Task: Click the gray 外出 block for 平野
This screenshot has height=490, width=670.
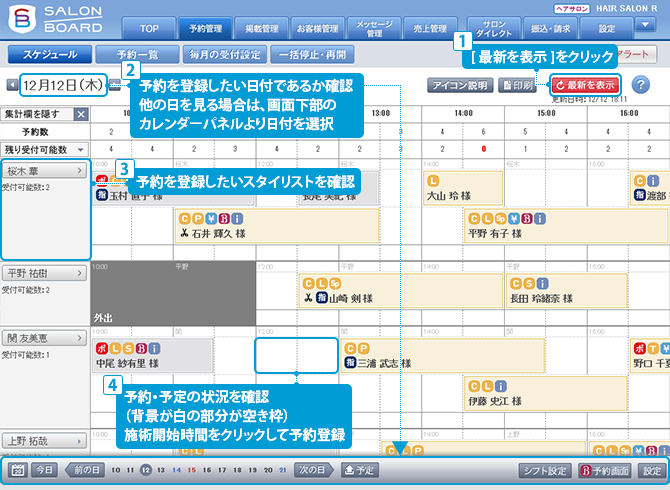Action: [173, 293]
